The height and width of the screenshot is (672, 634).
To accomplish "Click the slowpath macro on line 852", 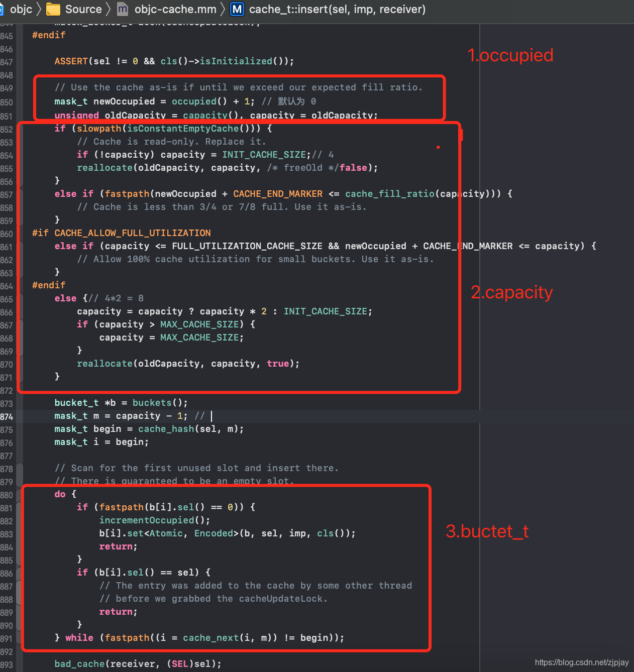I will [x=99, y=129].
